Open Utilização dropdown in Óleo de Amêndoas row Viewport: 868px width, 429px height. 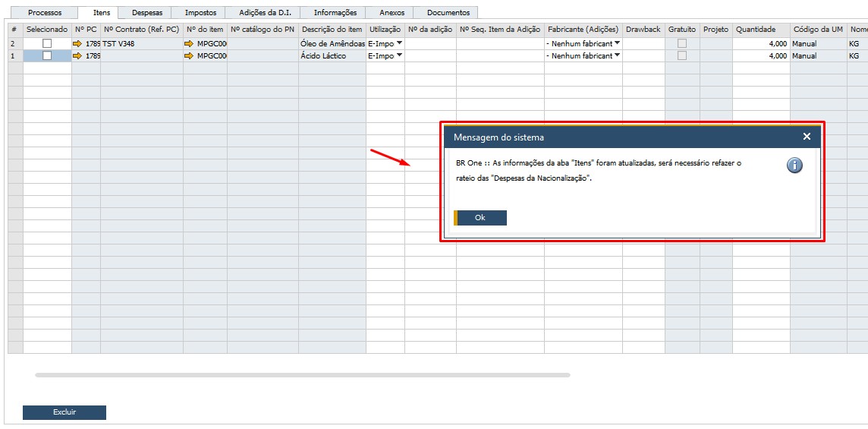(399, 43)
